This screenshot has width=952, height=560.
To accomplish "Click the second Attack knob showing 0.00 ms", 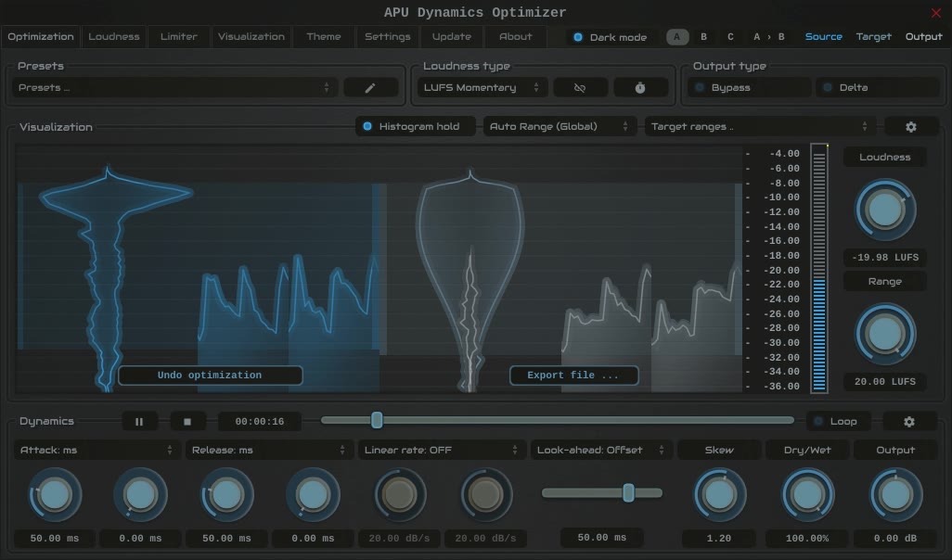I will [140, 495].
